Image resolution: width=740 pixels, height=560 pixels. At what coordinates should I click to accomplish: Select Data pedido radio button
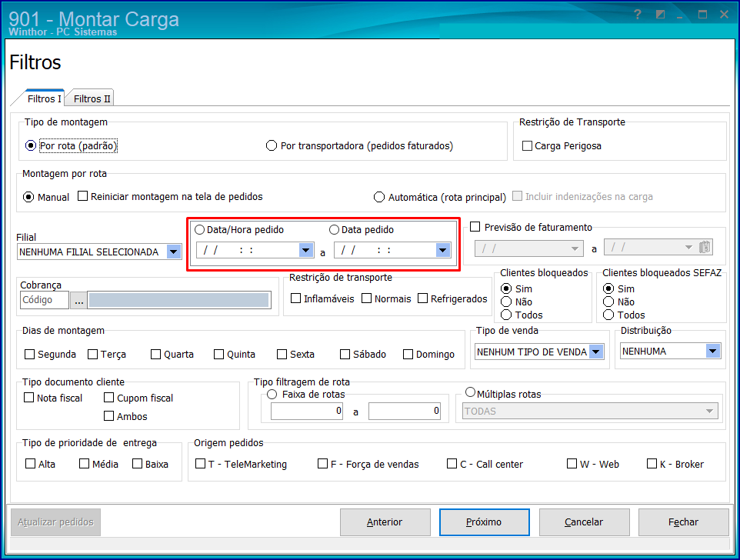click(x=334, y=230)
